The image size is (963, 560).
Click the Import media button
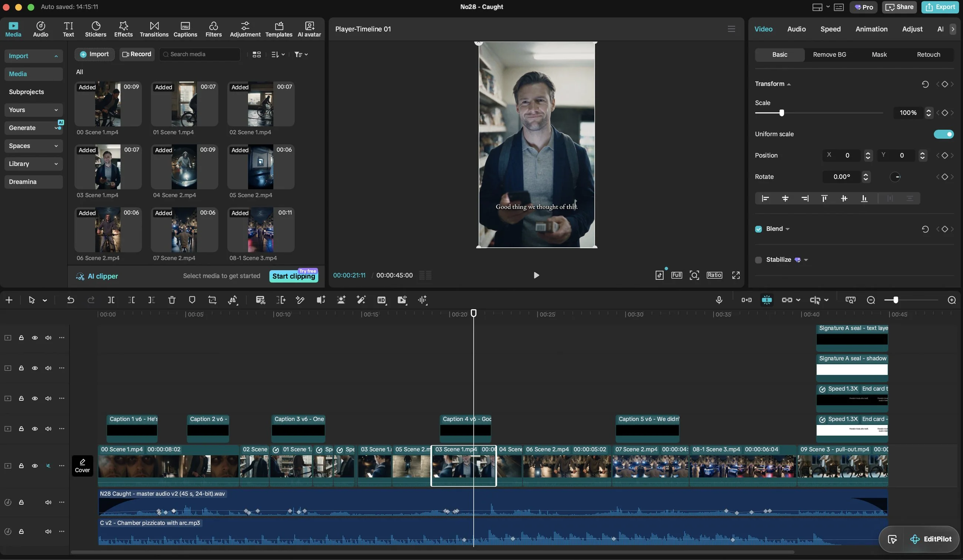94,54
